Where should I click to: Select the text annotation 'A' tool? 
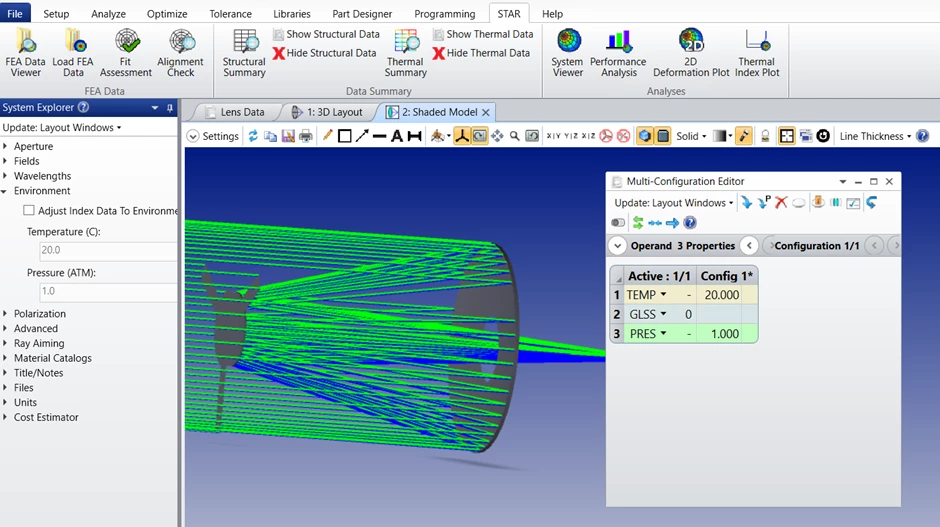[x=397, y=136]
